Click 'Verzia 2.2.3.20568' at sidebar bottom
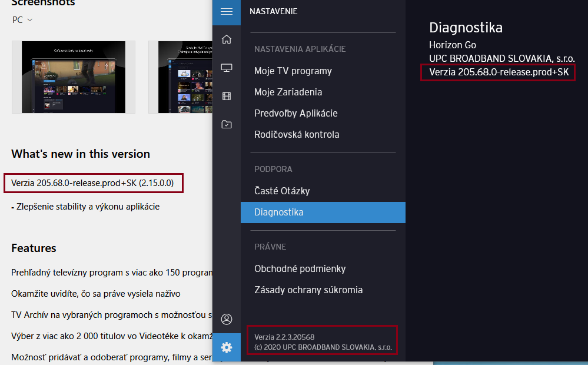This screenshot has height=365, width=588. (284, 337)
